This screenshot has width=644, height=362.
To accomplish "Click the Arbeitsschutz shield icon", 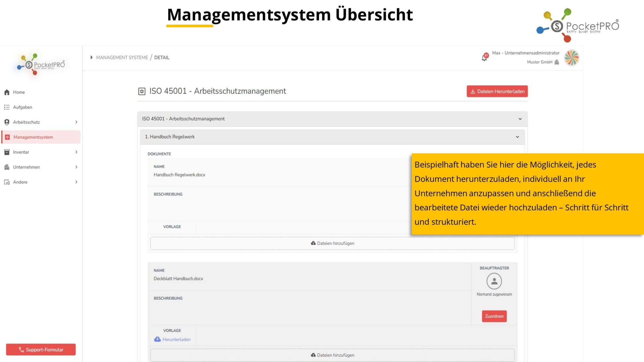I will coord(7,122).
